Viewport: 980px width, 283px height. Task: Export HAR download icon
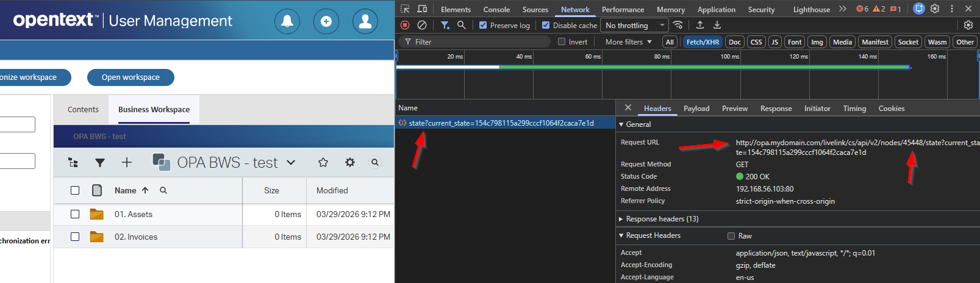(x=717, y=25)
